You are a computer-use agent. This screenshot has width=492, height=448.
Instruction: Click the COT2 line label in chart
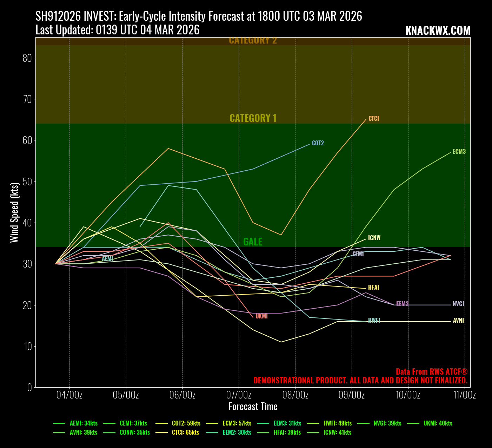pyautogui.click(x=318, y=143)
